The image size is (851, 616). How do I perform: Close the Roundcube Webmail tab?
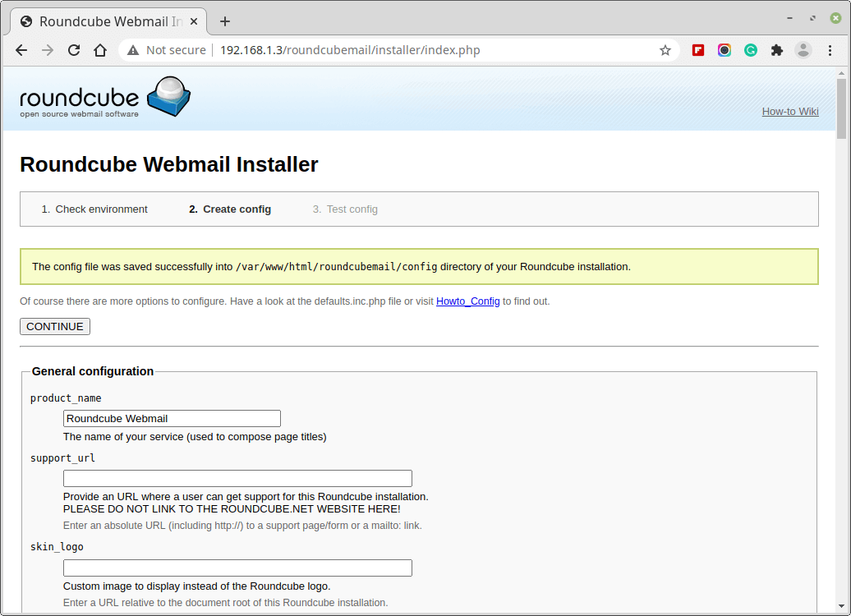tap(194, 21)
